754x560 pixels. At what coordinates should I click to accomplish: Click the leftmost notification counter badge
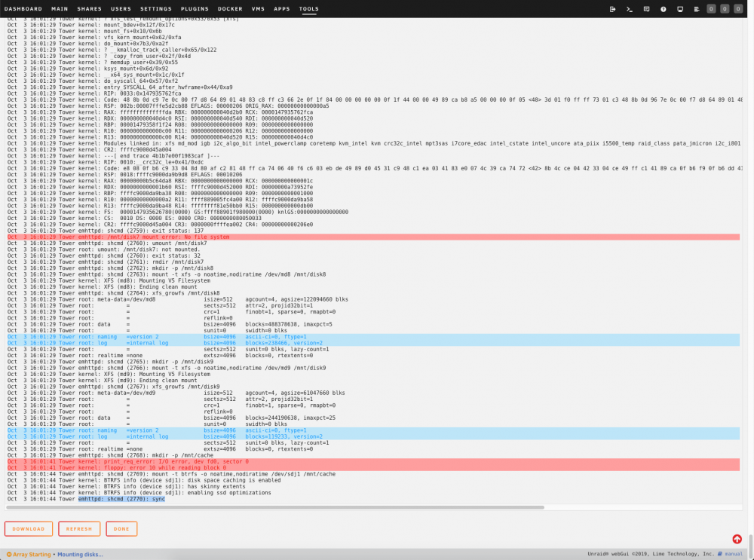pyautogui.click(x=711, y=8)
